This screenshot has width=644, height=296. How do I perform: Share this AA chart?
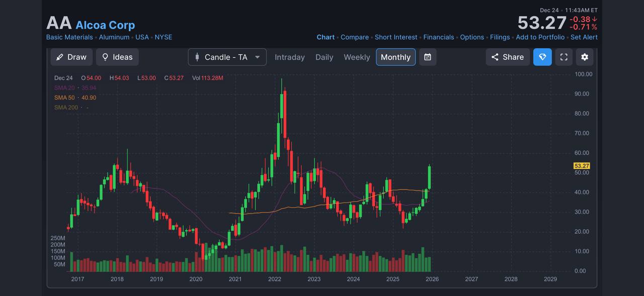pos(508,57)
